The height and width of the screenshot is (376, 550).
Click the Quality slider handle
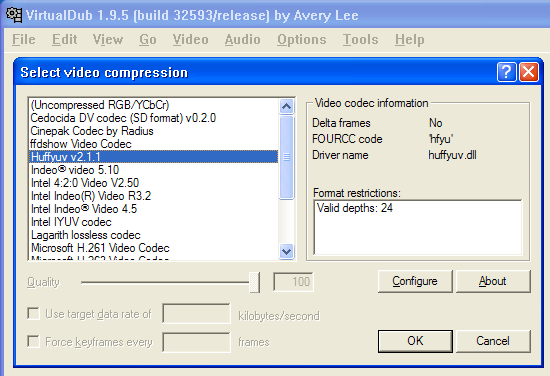click(x=254, y=282)
